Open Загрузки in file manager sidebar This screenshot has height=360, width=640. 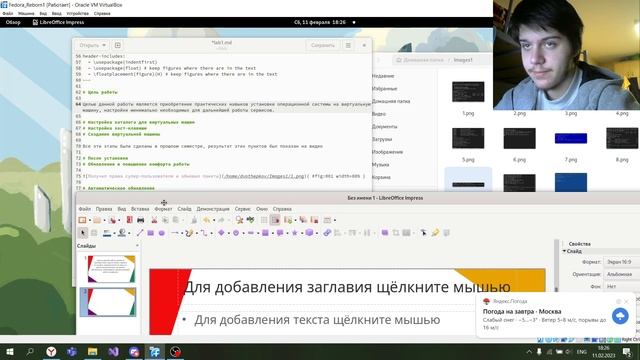pos(382,139)
